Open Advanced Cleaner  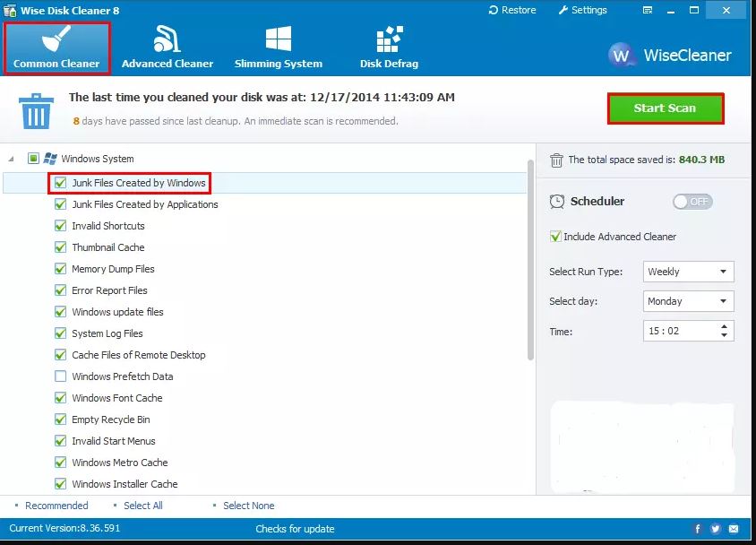coord(168,47)
